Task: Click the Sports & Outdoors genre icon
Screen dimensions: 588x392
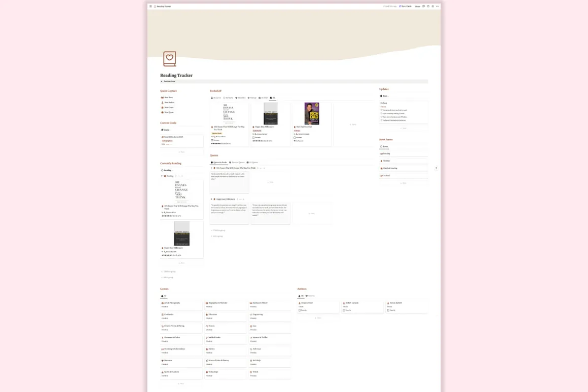Action: [162, 372]
